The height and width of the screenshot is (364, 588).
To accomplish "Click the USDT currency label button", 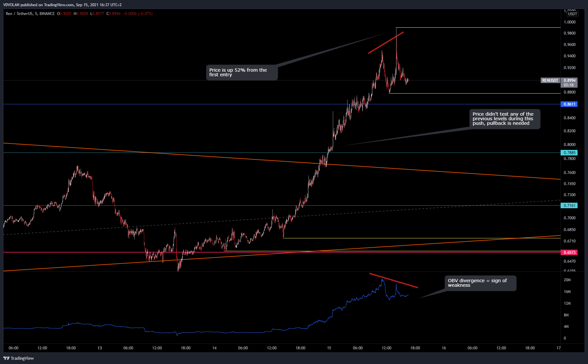I will click(x=572, y=14).
